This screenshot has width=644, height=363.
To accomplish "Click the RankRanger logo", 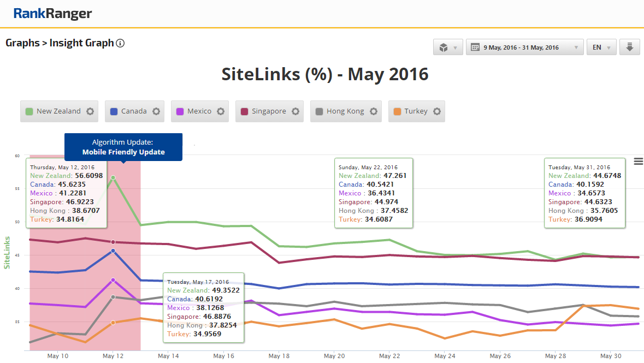I will coord(52,14).
